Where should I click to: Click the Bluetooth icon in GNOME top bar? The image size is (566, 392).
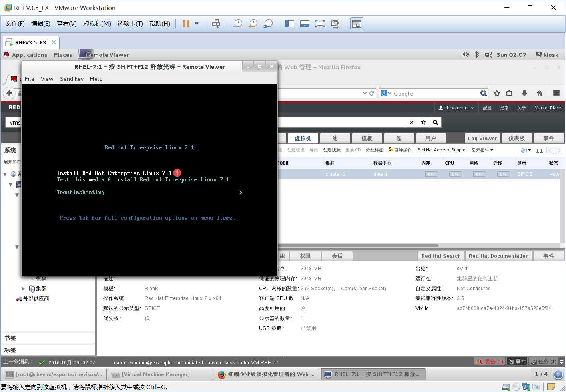click(x=477, y=54)
